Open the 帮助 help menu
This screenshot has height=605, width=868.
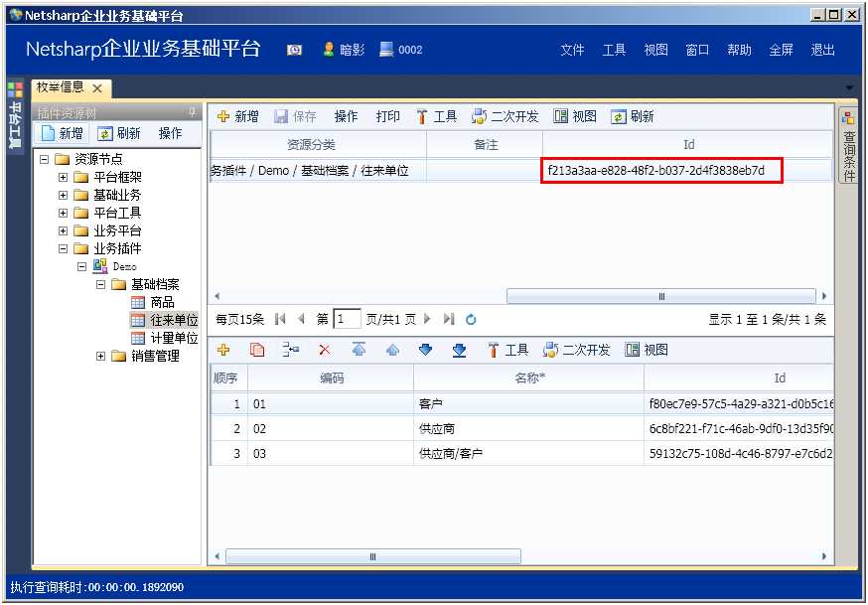click(739, 50)
